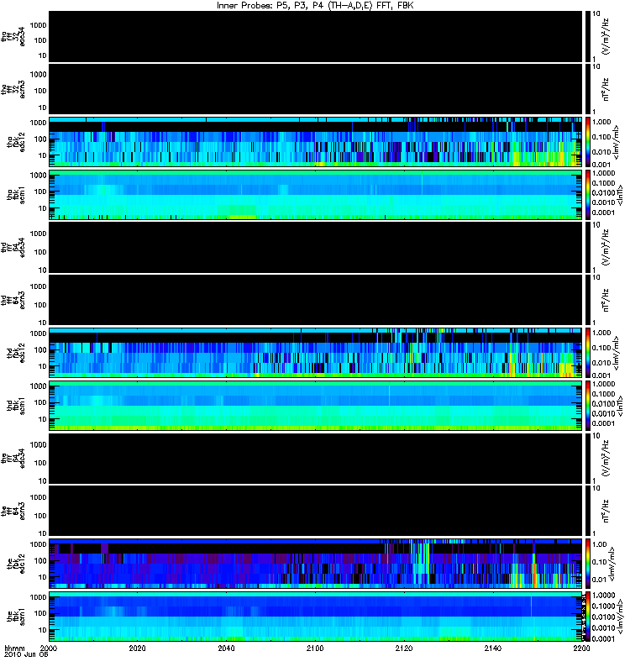Click the color bar beside the fbk scm1 panel
The width and height of the screenshot is (630, 672).
(x=588, y=617)
